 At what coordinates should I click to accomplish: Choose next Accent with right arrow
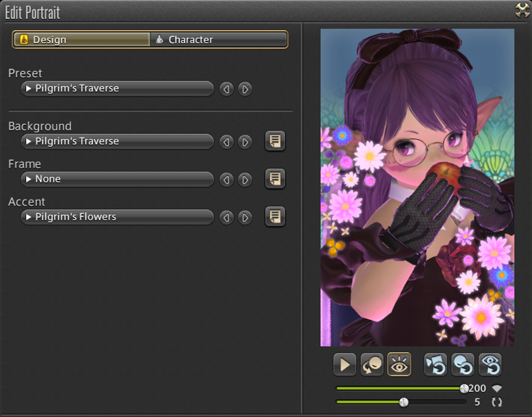245,217
